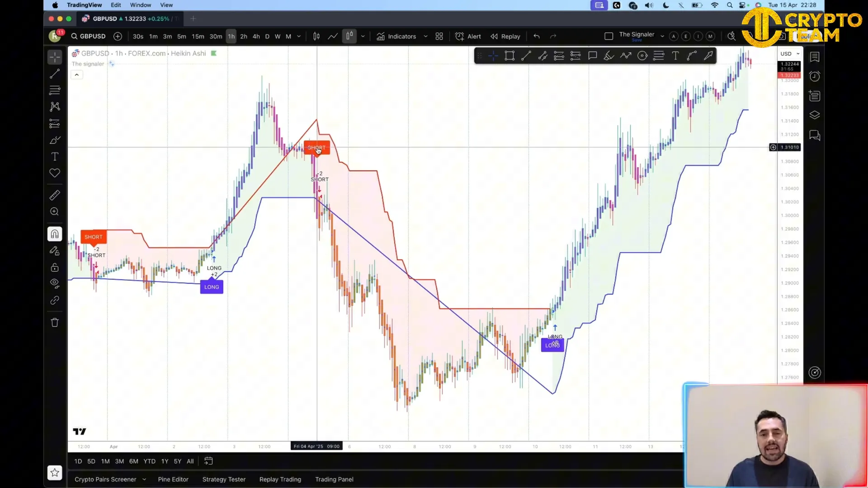Viewport: 868px width, 488px height.
Task: Select the crosshair cursor tool in left sidebar
Action: tap(55, 57)
